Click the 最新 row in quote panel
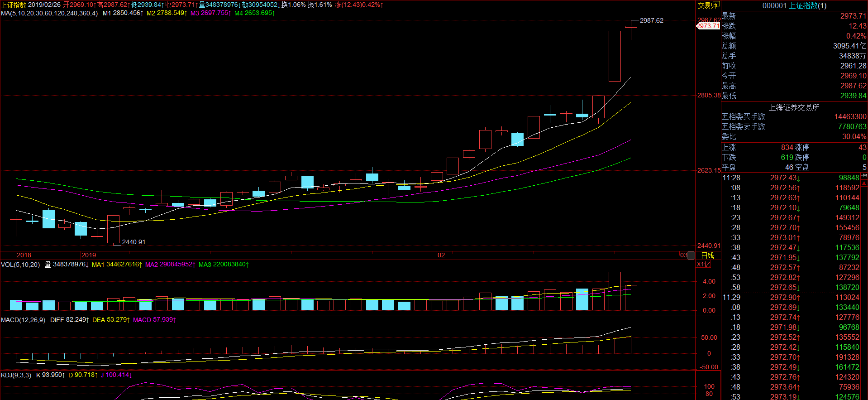The height and width of the screenshot is (400, 868). pyautogui.click(x=794, y=16)
